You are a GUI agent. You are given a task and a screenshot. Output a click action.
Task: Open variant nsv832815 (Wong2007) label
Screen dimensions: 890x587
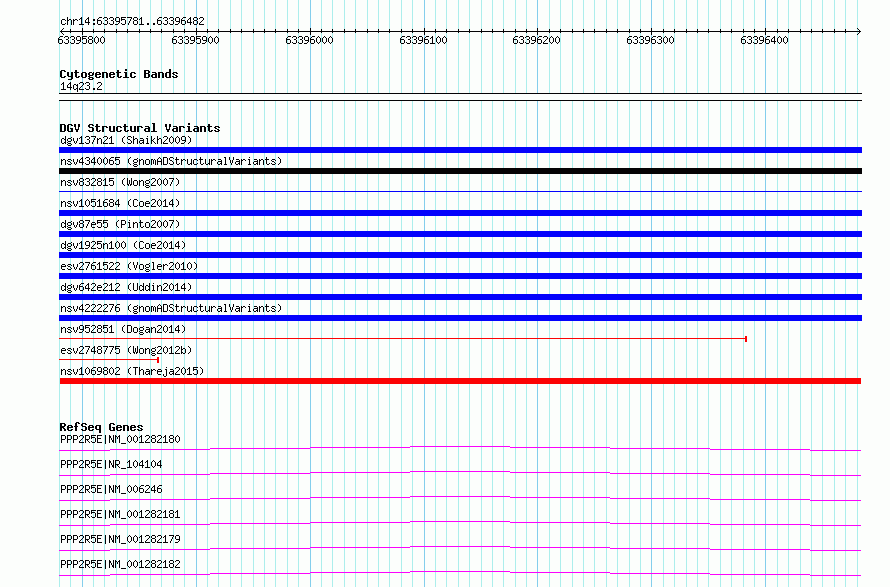[120, 182]
